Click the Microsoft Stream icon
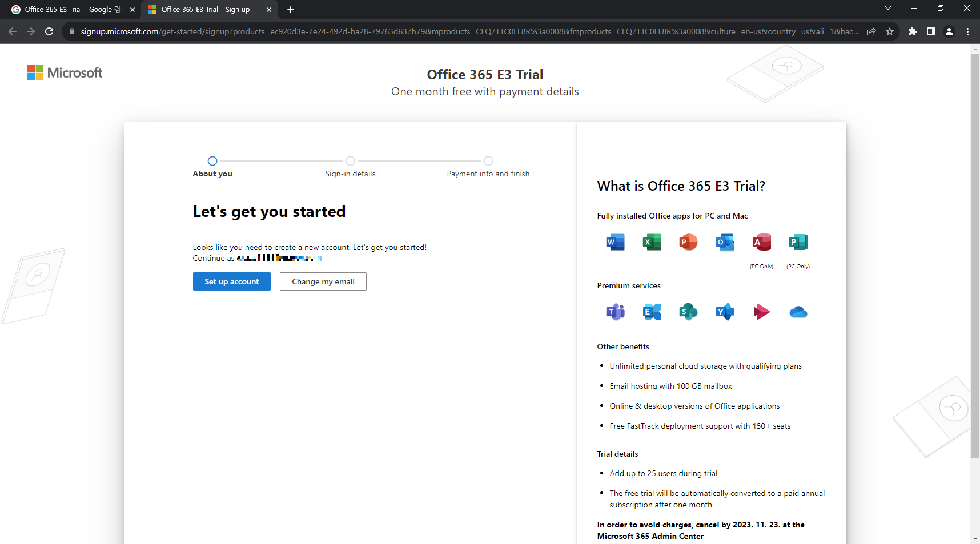The width and height of the screenshot is (980, 544). (761, 312)
